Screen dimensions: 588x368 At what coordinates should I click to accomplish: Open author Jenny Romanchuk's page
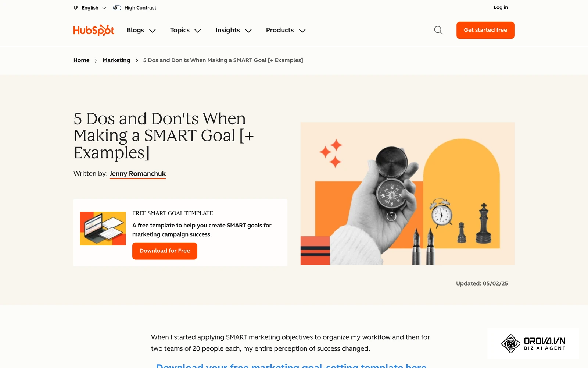point(137,174)
